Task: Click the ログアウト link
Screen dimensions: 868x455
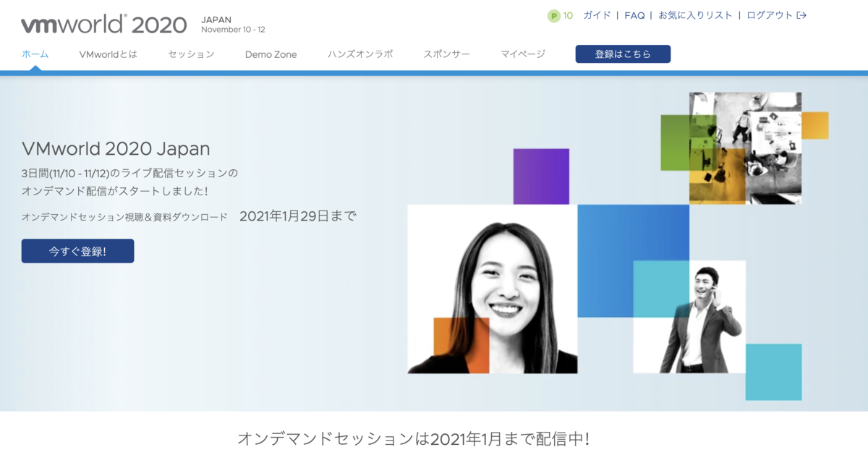Action: (x=770, y=15)
